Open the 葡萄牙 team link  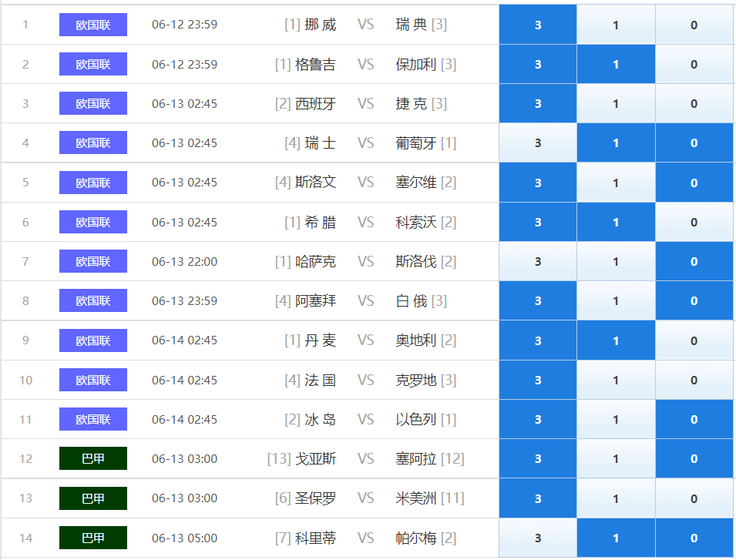(x=416, y=143)
